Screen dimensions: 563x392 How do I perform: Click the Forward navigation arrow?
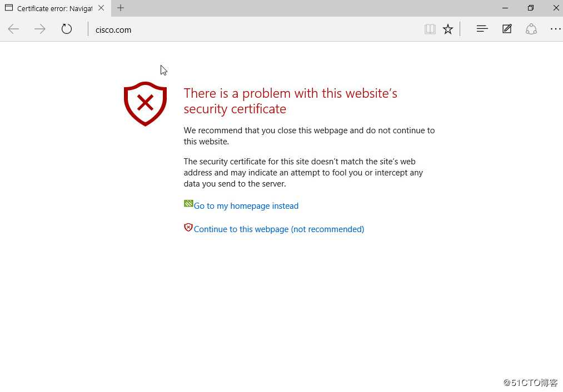click(40, 29)
